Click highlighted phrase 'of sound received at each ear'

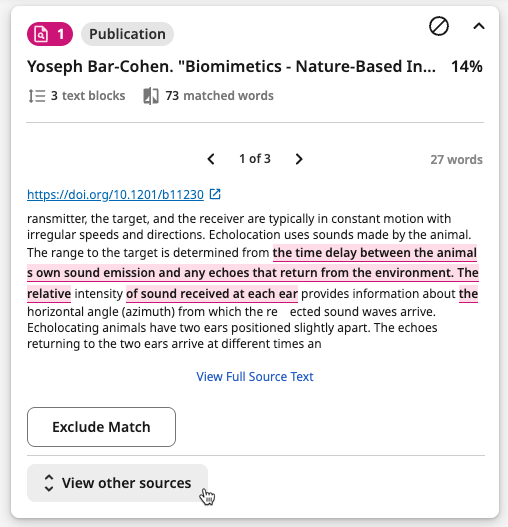point(212,294)
